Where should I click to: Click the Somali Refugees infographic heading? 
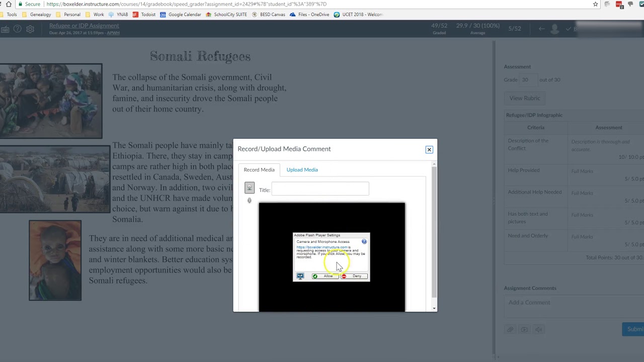coord(200,56)
